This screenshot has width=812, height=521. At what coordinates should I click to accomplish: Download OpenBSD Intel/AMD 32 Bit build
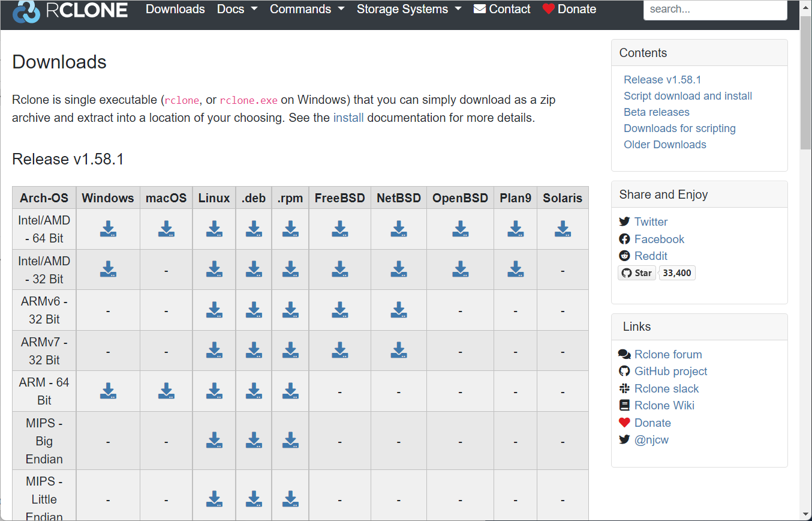460,269
